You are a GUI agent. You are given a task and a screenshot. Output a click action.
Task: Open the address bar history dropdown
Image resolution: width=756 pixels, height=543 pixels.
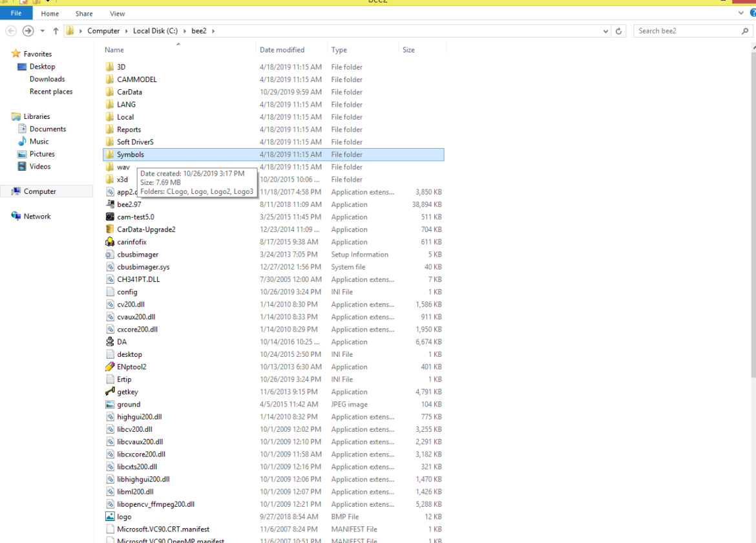tap(605, 31)
